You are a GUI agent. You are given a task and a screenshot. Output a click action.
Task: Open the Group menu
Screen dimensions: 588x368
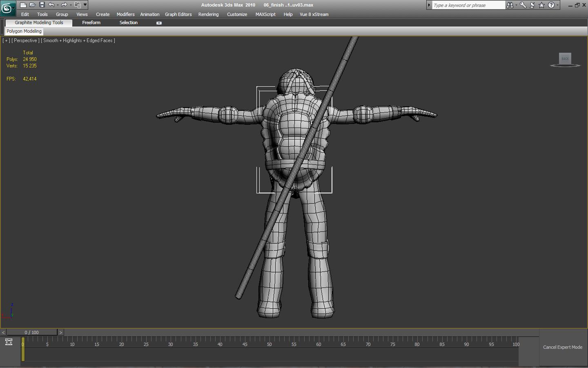coord(62,14)
